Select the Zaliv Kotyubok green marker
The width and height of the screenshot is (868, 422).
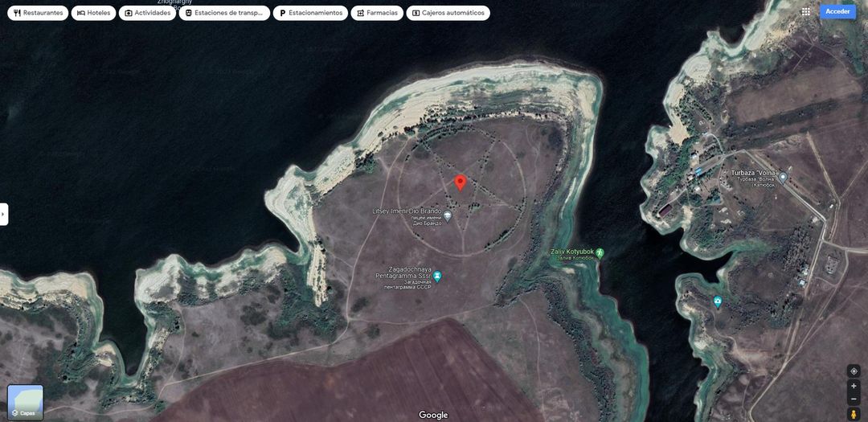600,252
